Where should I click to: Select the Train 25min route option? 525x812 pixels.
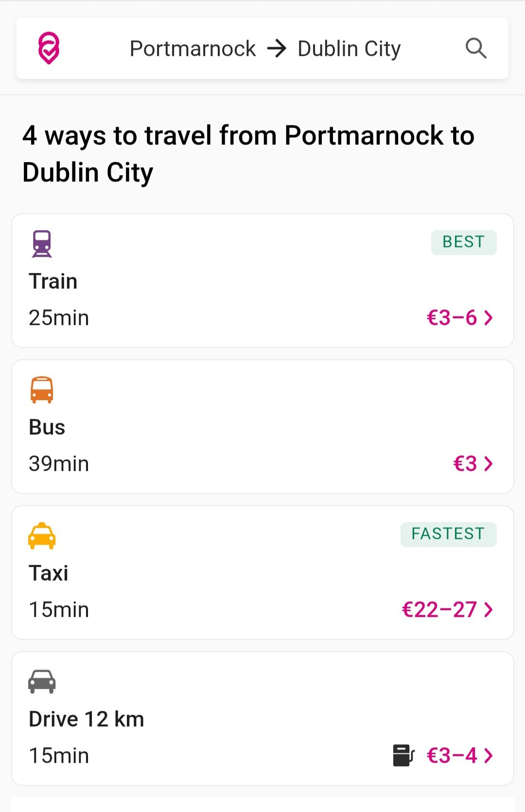click(262, 281)
